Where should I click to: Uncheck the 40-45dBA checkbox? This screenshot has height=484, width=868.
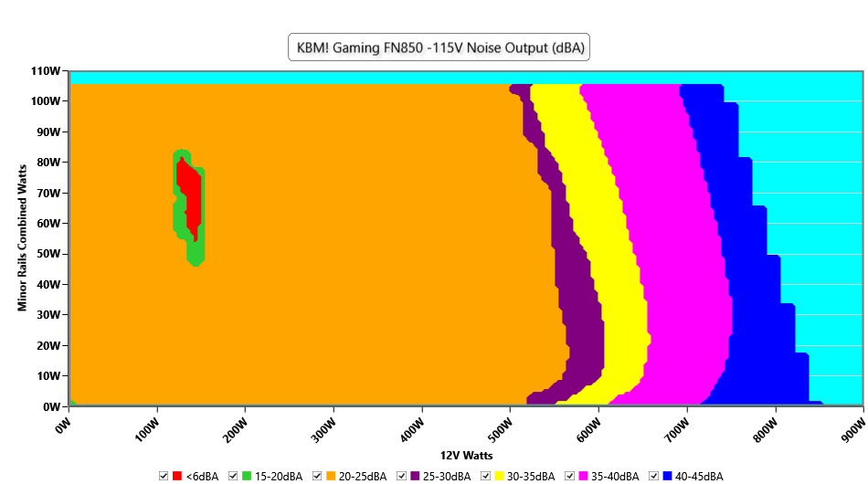coord(653,476)
